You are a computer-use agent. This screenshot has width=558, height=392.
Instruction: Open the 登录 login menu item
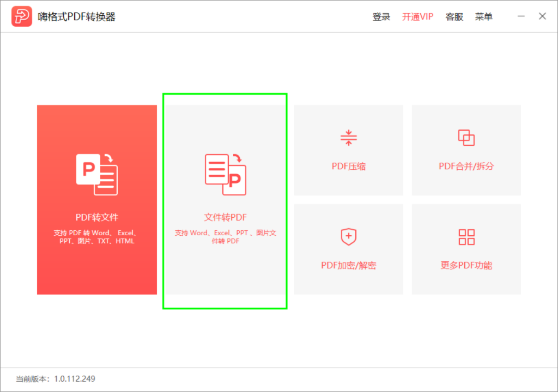click(x=381, y=17)
